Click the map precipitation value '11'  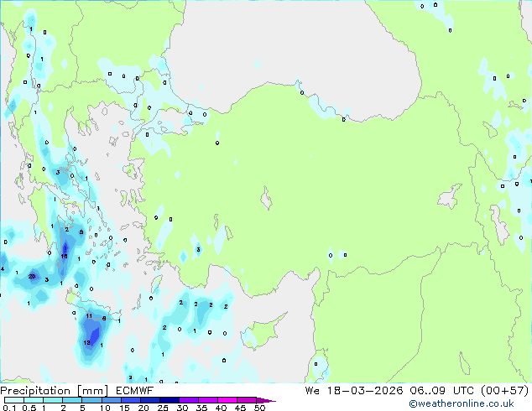coord(89,315)
